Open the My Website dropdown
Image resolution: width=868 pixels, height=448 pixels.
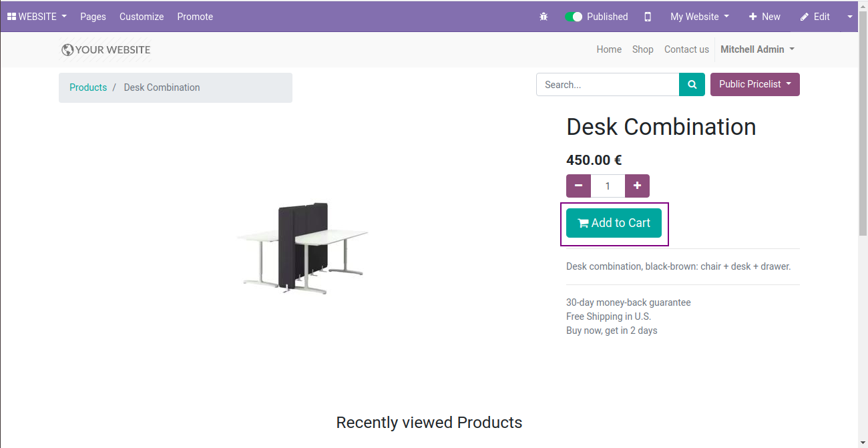click(x=700, y=17)
